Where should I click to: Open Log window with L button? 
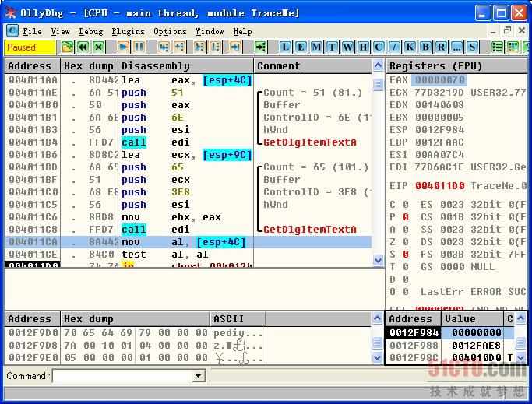pos(285,47)
